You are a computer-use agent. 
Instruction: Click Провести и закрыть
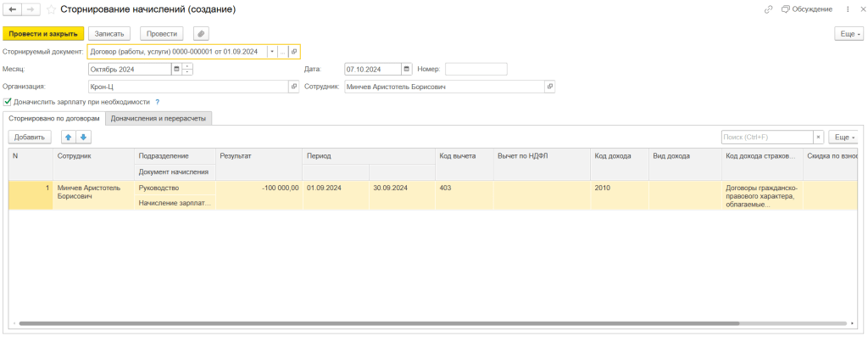pos(43,34)
